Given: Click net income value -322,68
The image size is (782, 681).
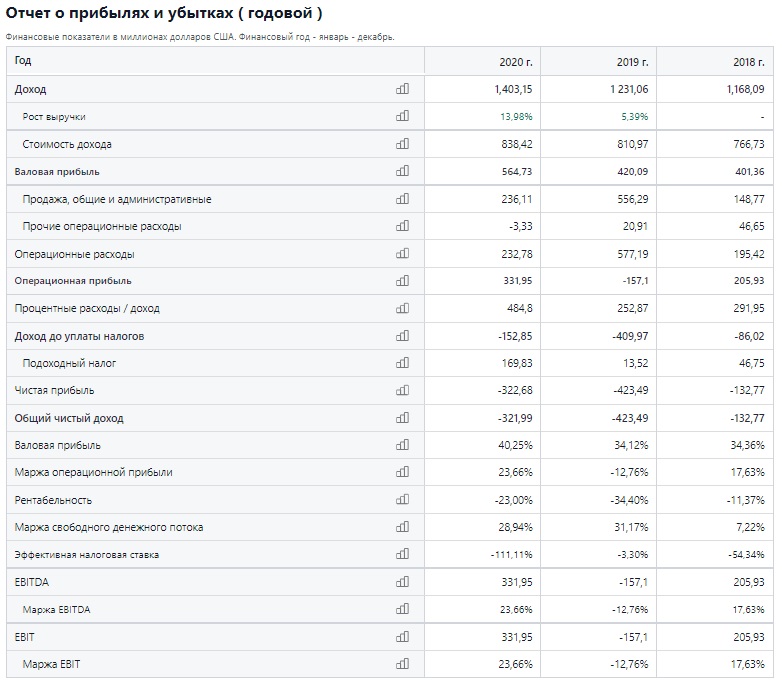Looking at the screenshot, I should [515, 390].
